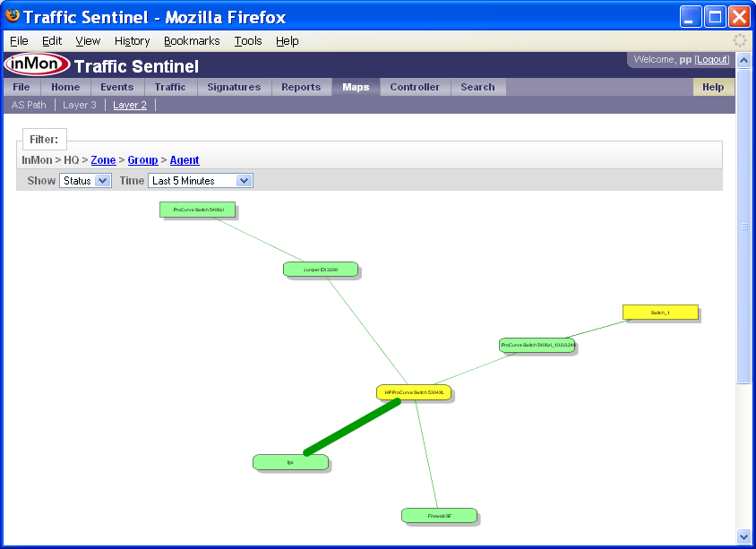Click the active Maps tab
Image resolution: width=756 pixels, height=549 pixels.
click(x=356, y=87)
